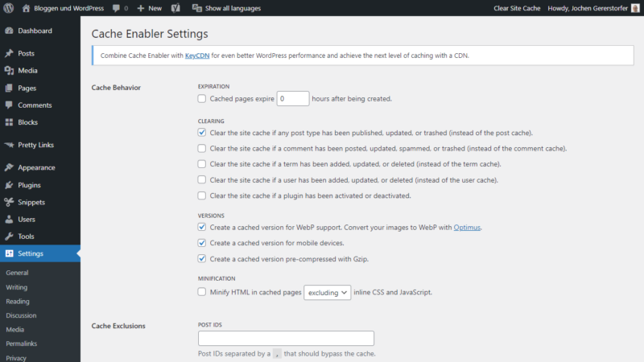This screenshot has height=362, width=644.
Task: Click into the Post IDs exclusion field
Action: [286, 339]
